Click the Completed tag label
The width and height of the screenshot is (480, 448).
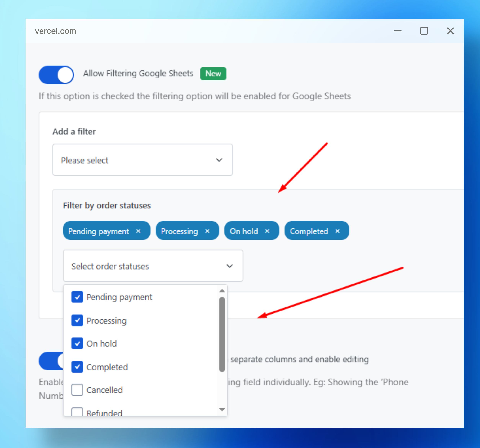click(309, 231)
